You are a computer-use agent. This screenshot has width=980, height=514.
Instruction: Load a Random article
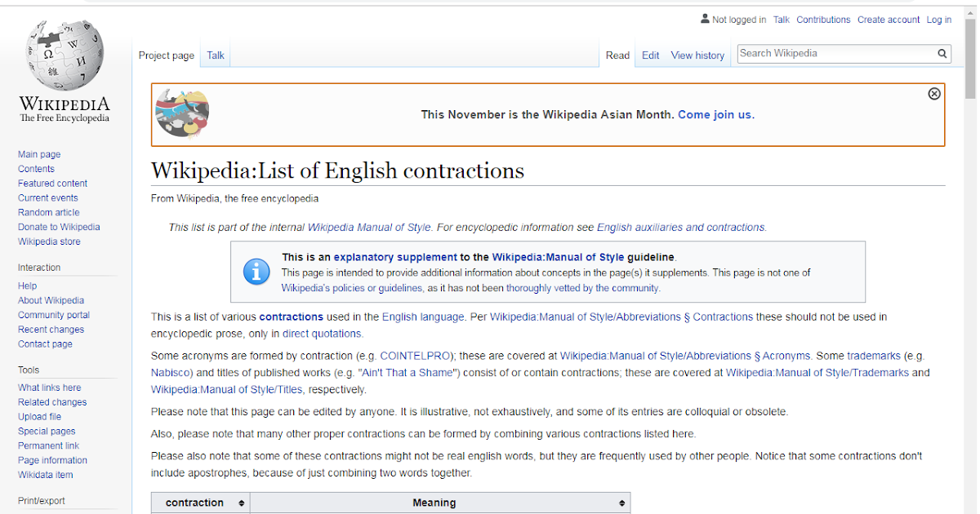click(x=49, y=213)
